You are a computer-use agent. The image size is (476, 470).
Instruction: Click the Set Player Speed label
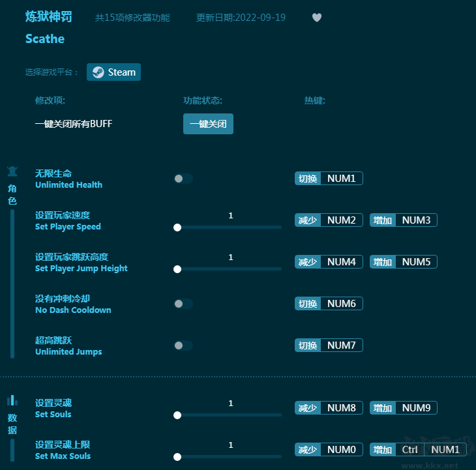[x=68, y=227]
